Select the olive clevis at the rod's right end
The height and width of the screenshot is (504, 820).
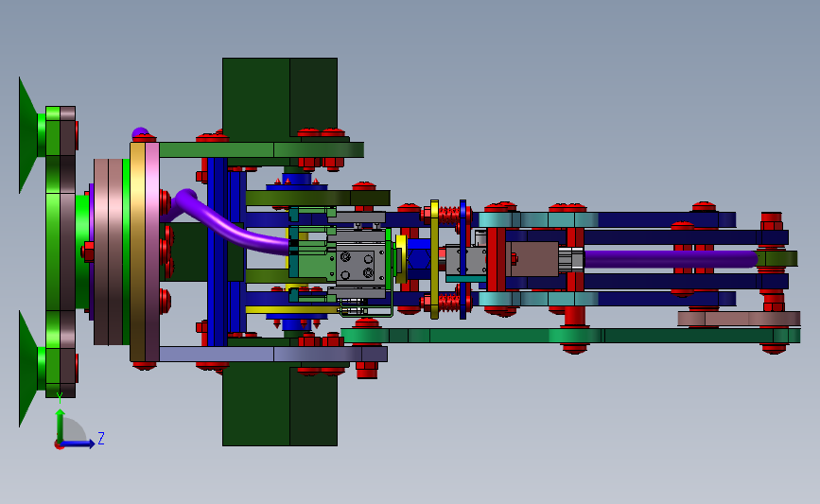tap(777, 259)
